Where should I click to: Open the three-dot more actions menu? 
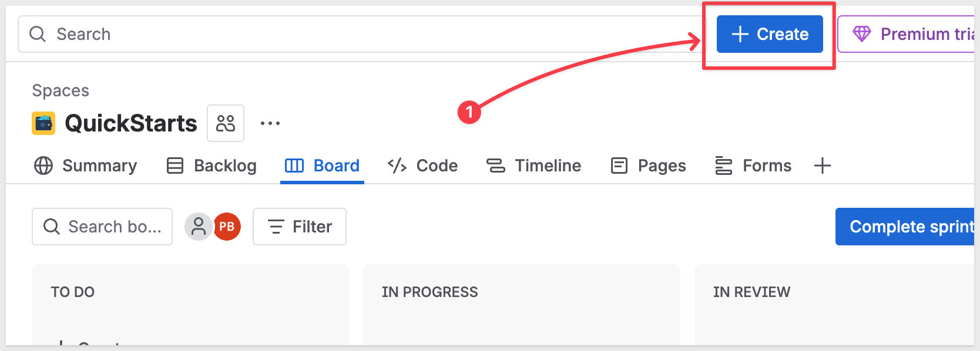point(270,123)
